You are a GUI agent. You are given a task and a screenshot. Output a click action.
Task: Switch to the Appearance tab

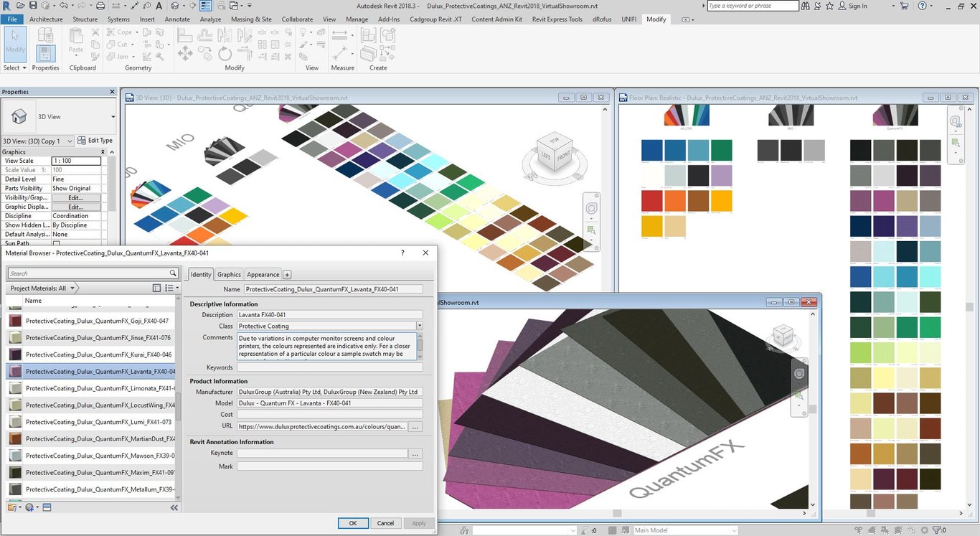point(263,275)
